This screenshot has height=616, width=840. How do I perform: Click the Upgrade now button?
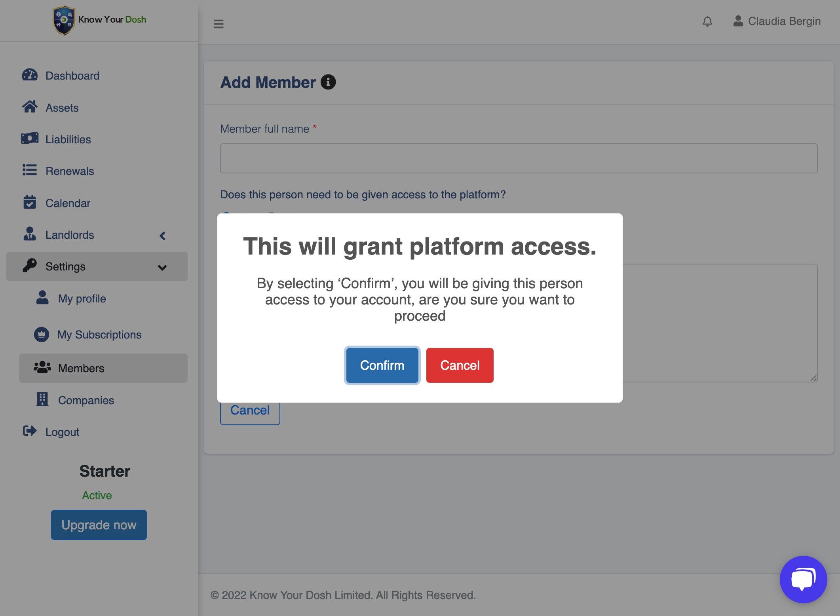(x=99, y=525)
